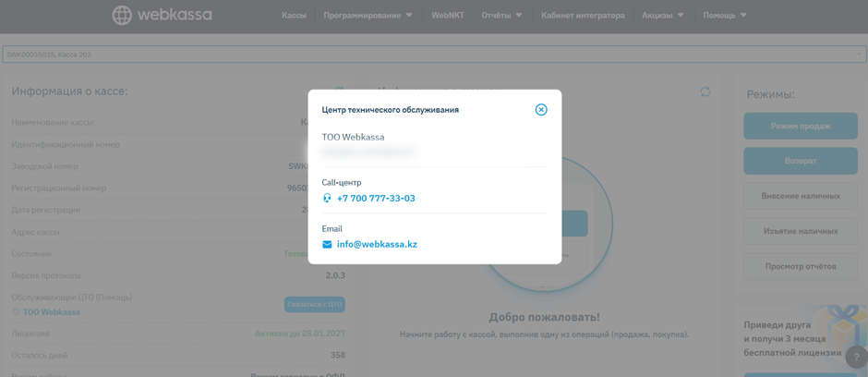The image size is (868, 377).
Task: Open the ТОО Webkassa link in info panel
Action: [52, 312]
